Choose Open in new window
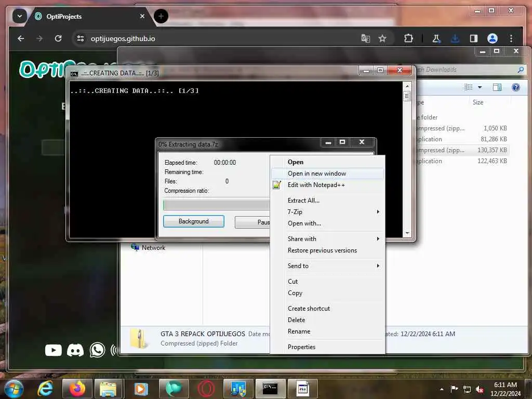Viewport: 532px width, 399px height. 327,174
